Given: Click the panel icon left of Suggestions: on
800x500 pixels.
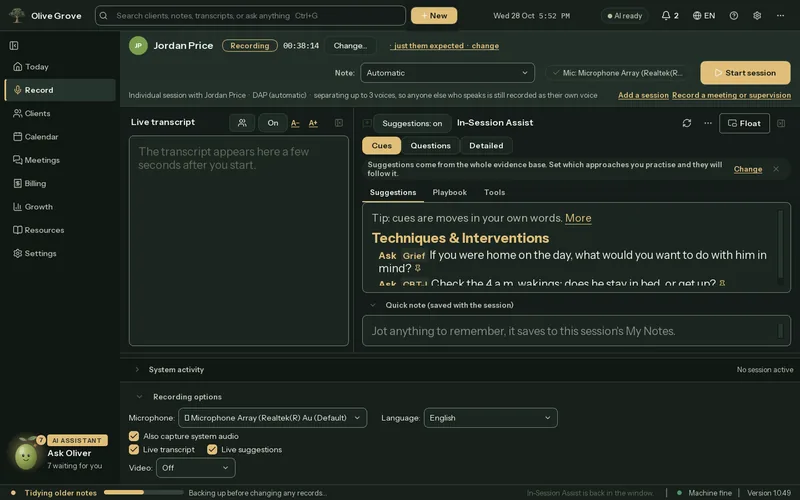Looking at the screenshot, I should pyautogui.click(x=367, y=123).
